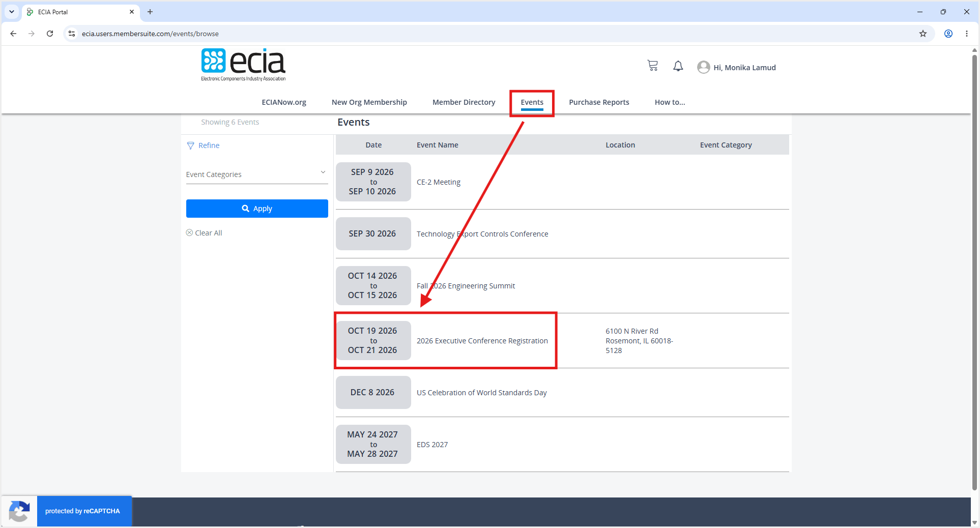Bookmark this page with the star
This screenshot has width=980, height=528.
923,34
